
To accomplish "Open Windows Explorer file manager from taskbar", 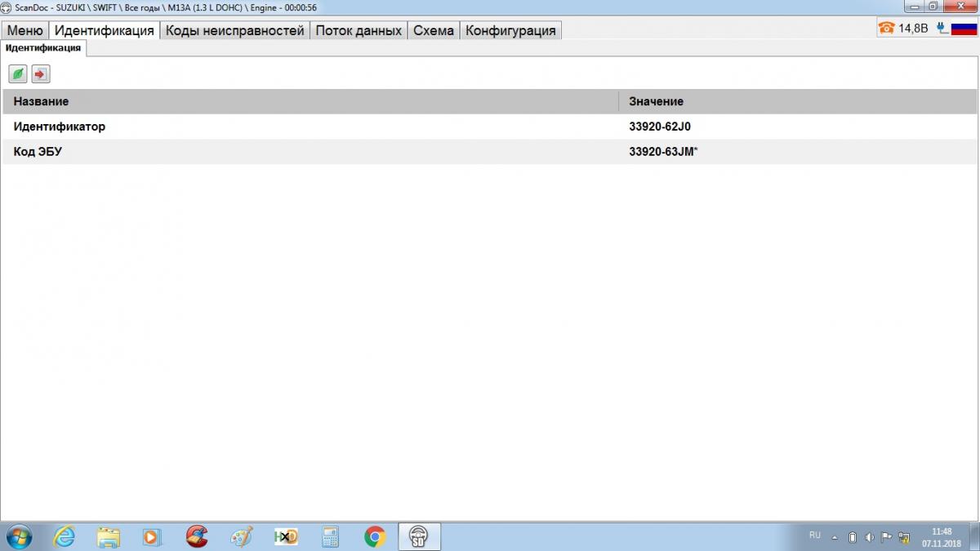I will (x=109, y=536).
